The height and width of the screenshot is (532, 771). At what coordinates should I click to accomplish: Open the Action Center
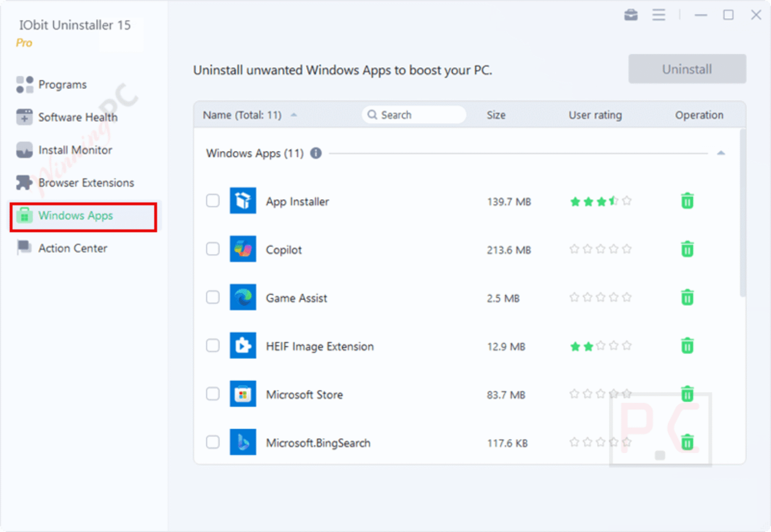(62, 248)
